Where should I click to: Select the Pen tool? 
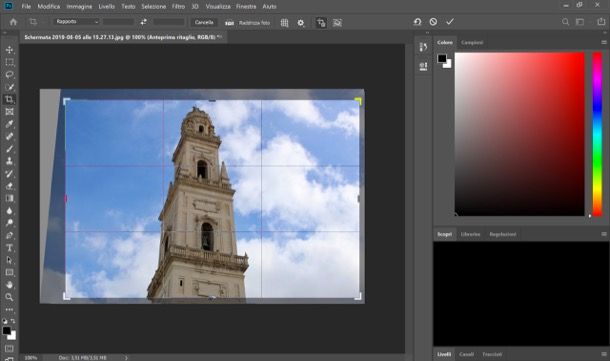point(9,235)
